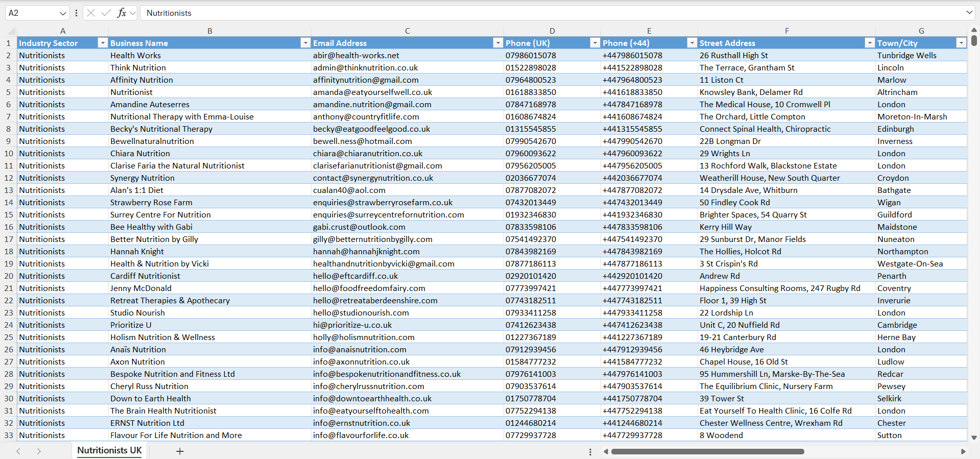Click the three-dot handle beside the Name Box
The width and height of the screenshot is (980, 459).
coord(76,13)
